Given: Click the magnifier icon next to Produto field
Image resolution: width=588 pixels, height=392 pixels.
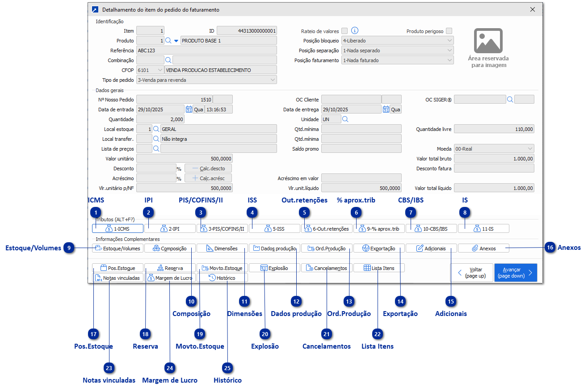Looking at the screenshot, I should click(168, 41).
